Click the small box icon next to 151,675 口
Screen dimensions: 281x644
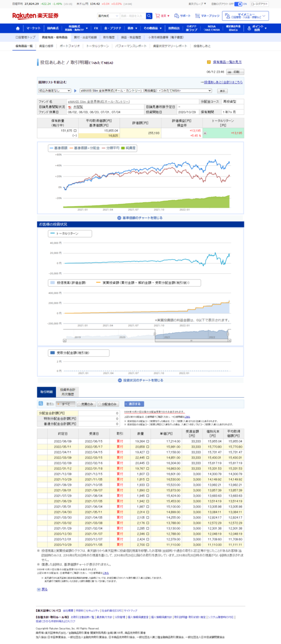75,130
